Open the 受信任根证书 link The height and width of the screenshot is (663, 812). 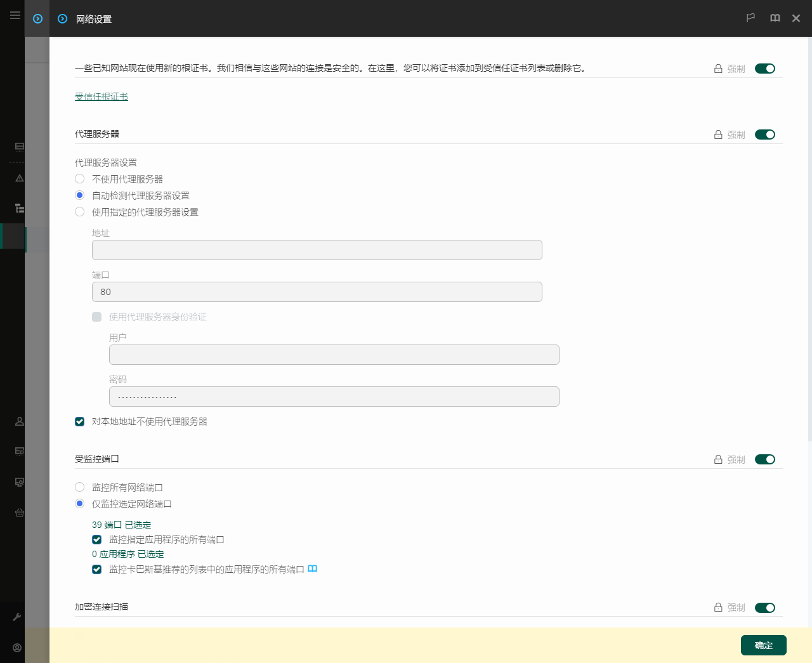101,96
